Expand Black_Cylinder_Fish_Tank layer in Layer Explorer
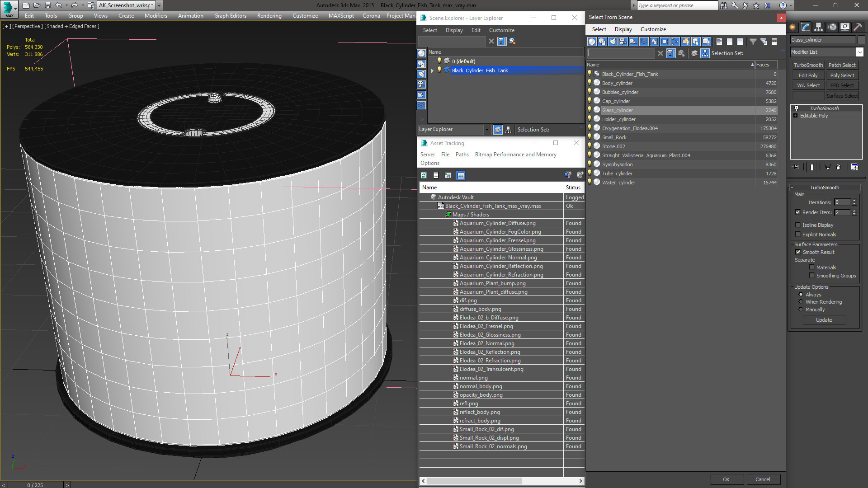The width and height of the screenshot is (868, 488). coord(432,70)
